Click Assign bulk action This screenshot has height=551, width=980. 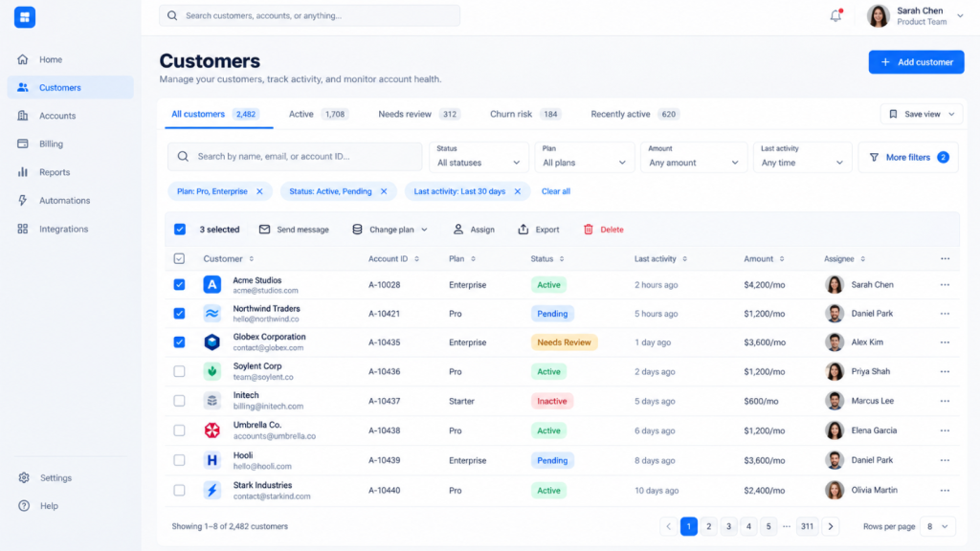click(x=473, y=230)
